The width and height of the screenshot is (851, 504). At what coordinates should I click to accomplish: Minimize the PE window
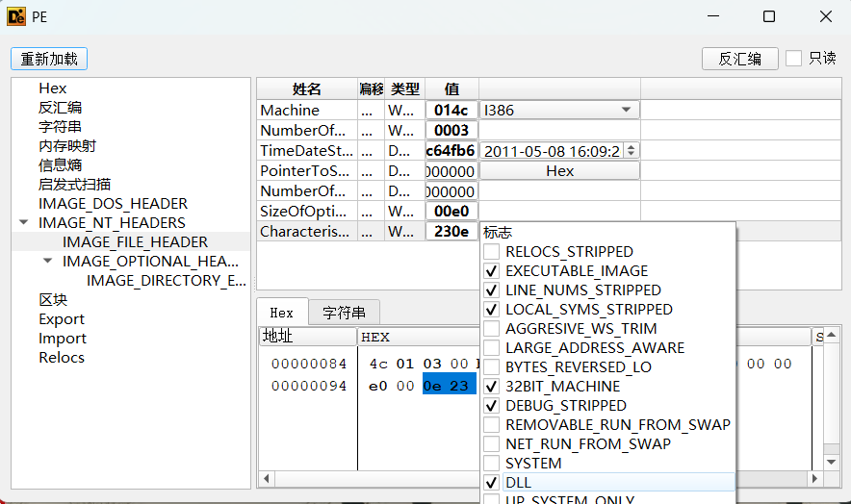point(713,16)
